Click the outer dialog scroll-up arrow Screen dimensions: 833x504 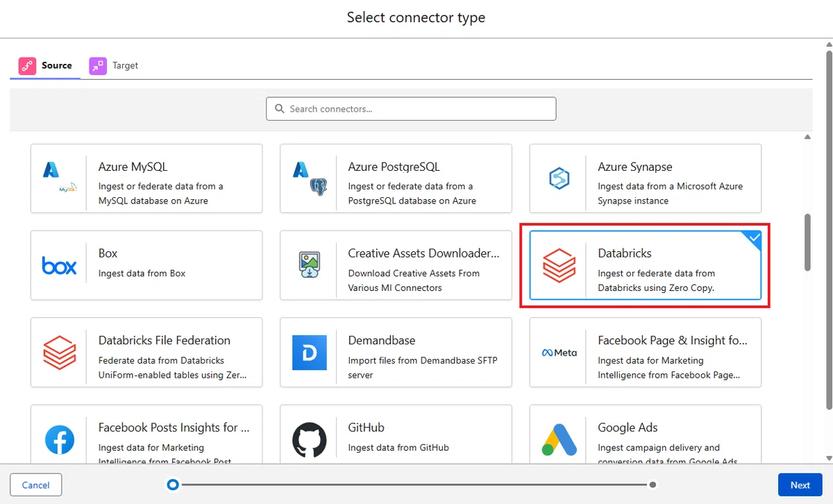[x=828, y=44]
